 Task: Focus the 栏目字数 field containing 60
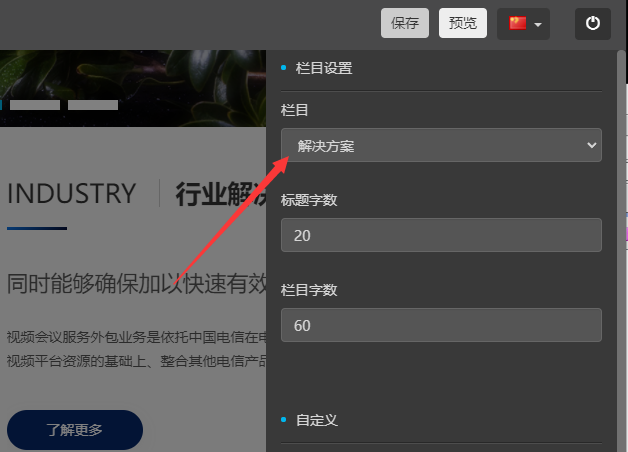tap(441, 325)
